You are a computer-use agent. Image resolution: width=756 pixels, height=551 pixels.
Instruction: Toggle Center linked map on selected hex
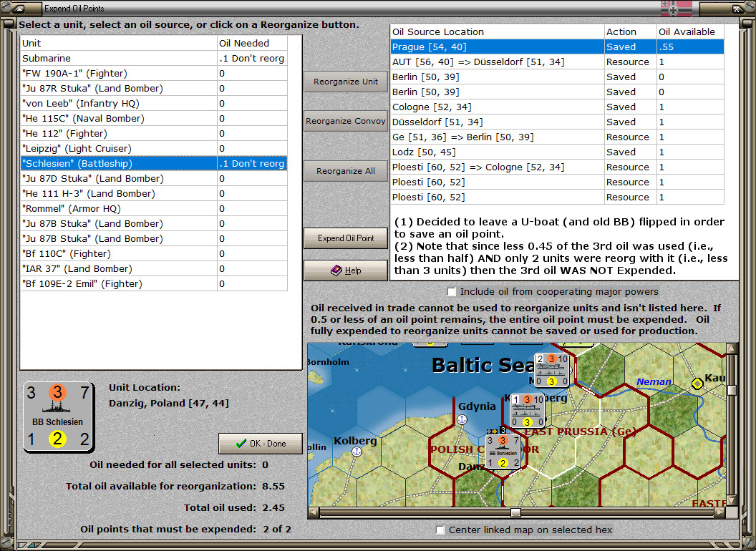coord(440,530)
